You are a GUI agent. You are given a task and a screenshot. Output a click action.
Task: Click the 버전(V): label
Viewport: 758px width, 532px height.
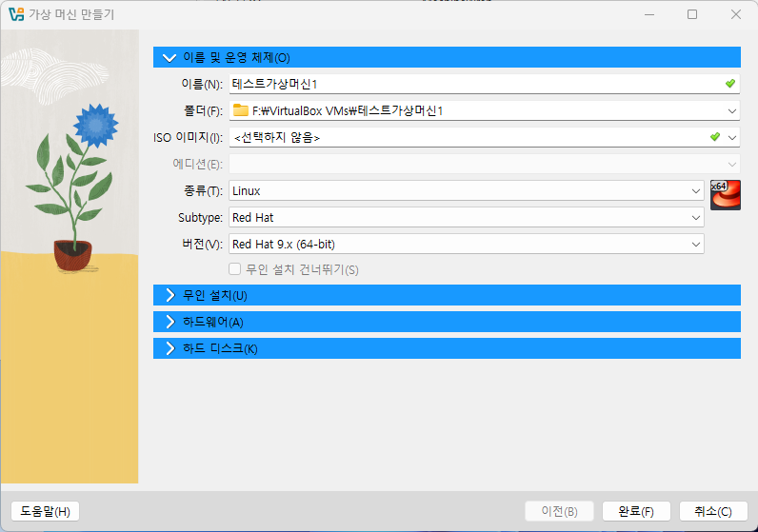pyautogui.click(x=202, y=244)
